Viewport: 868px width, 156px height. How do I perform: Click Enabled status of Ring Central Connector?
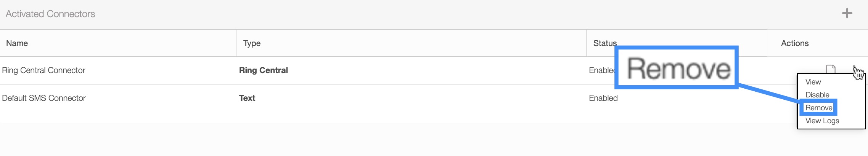(601, 70)
